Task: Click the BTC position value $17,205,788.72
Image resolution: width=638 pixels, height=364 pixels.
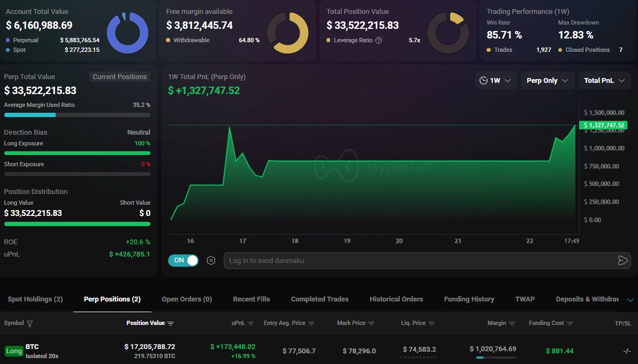Action: pos(150,346)
